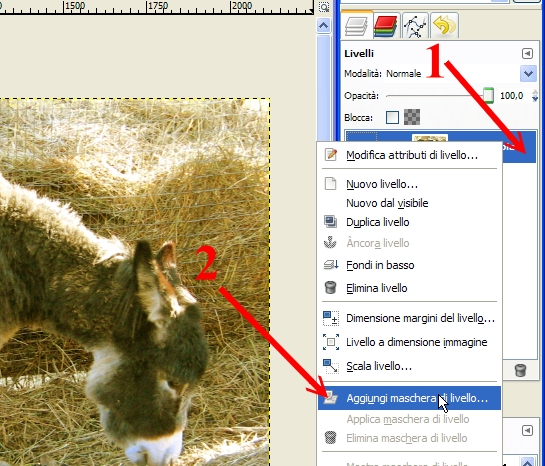This screenshot has height=466, width=545.
Task: Click the Nuovo livello page icon
Action: point(330,183)
